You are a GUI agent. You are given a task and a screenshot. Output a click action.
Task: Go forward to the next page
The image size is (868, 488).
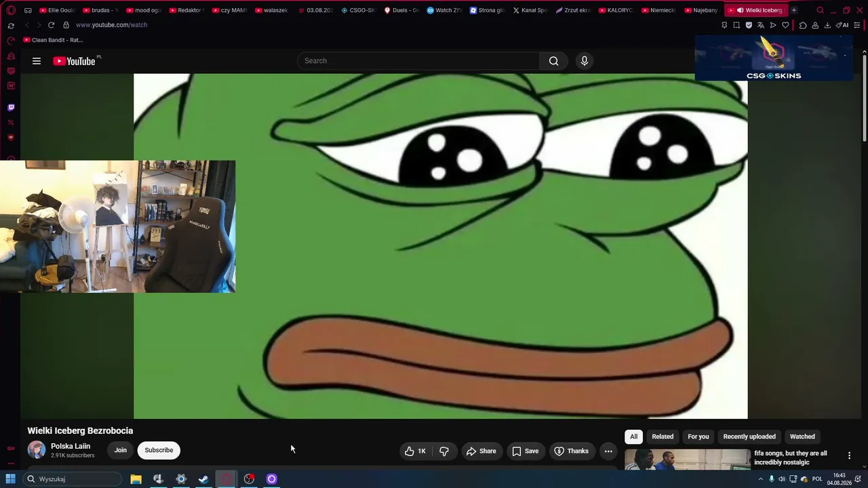point(39,25)
